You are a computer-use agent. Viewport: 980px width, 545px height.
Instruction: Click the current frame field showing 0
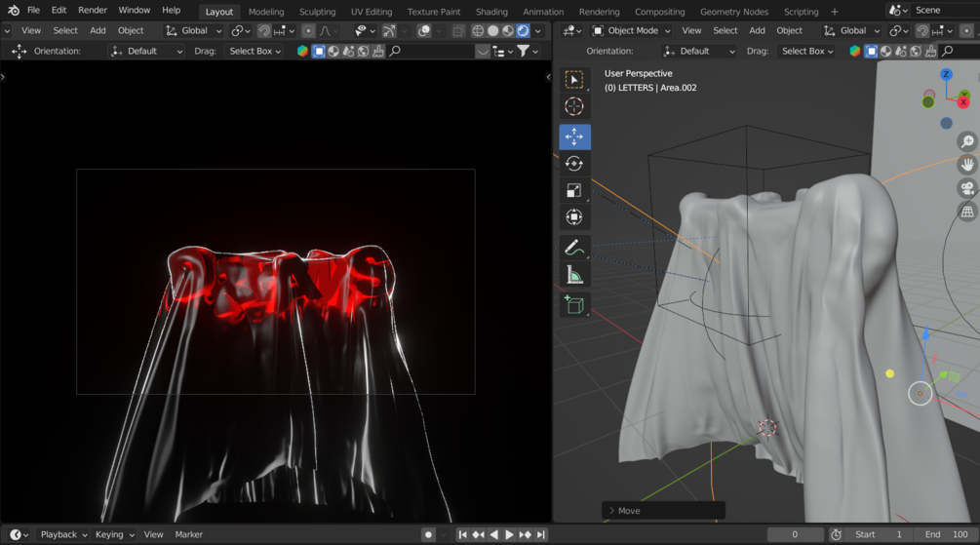[795, 534]
